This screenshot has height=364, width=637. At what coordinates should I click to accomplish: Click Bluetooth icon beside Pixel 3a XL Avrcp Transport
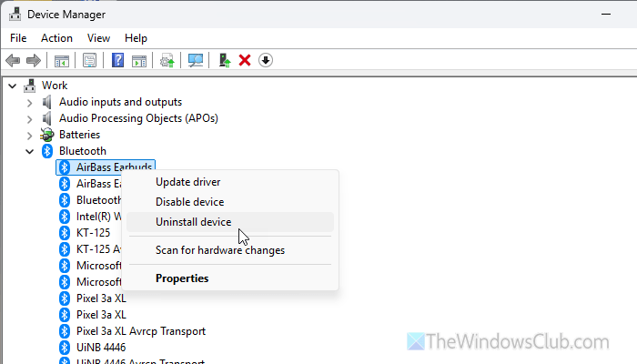tap(65, 331)
